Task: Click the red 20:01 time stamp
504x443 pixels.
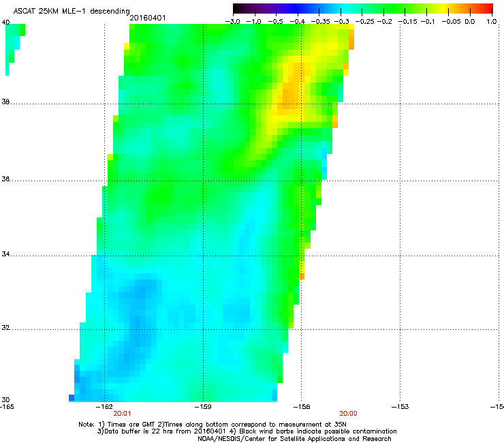Action: coord(122,414)
